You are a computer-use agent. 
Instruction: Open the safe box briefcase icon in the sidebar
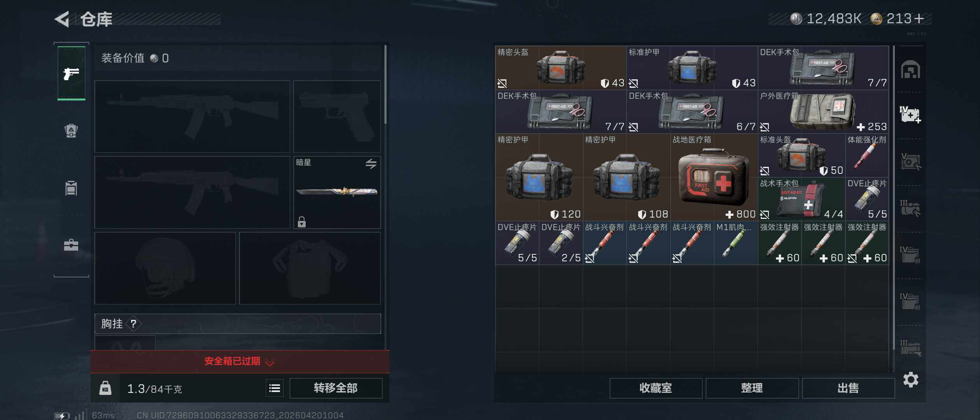point(71,245)
